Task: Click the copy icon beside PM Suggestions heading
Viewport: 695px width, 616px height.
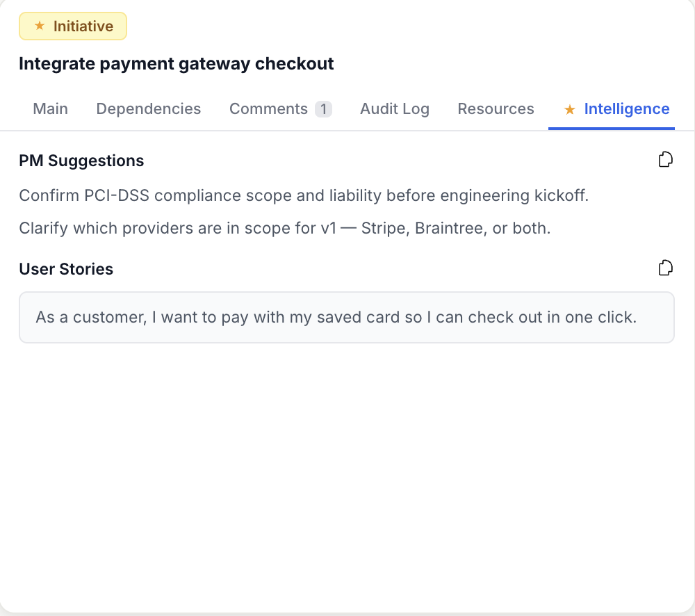Action: tap(665, 159)
